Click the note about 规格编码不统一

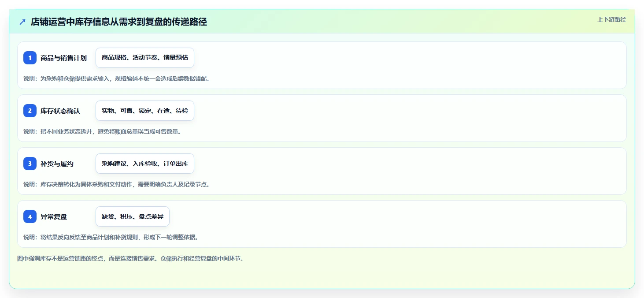click(x=117, y=78)
